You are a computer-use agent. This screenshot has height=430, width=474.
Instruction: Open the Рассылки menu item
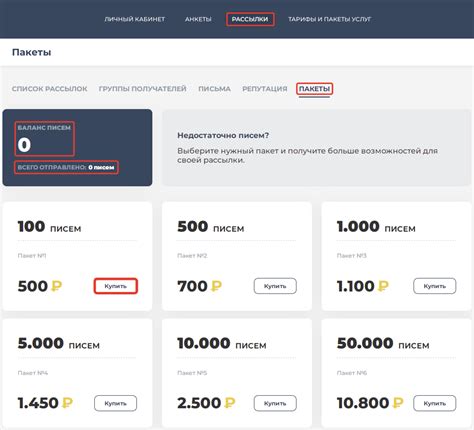point(250,19)
